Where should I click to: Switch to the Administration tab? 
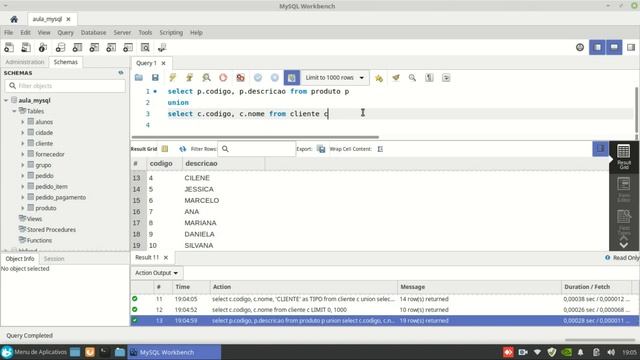point(24,62)
